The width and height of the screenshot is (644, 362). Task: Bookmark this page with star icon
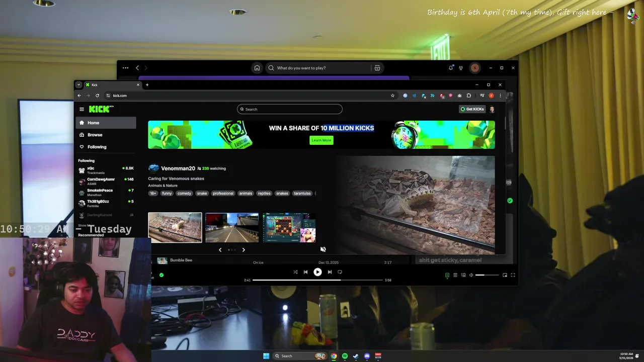click(392, 96)
